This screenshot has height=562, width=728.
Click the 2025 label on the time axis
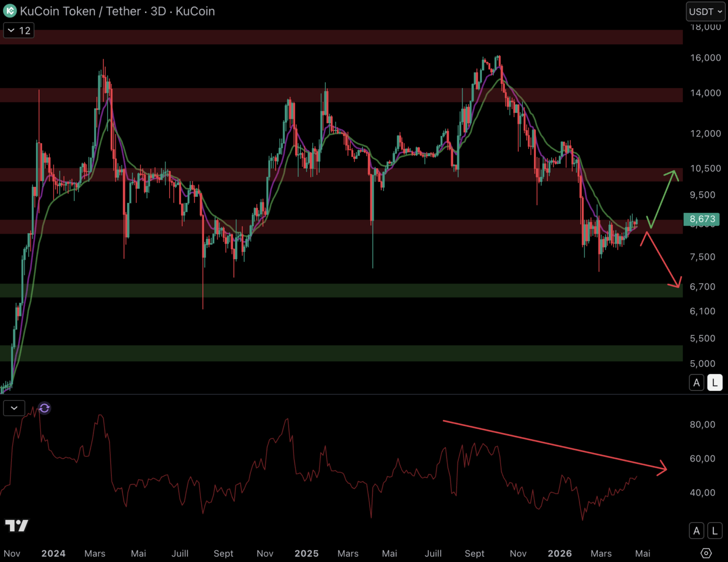click(306, 554)
